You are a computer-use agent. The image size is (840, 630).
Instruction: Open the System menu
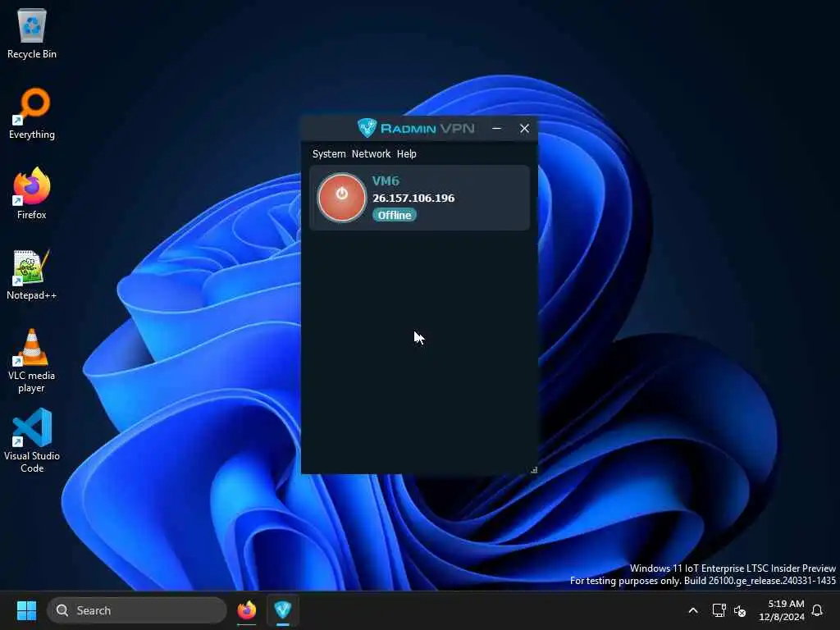[329, 153]
